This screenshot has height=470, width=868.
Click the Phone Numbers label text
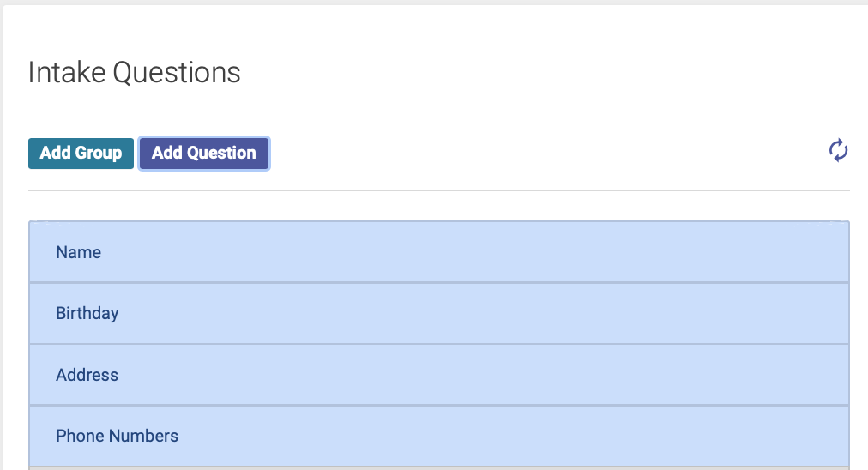point(117,437)
